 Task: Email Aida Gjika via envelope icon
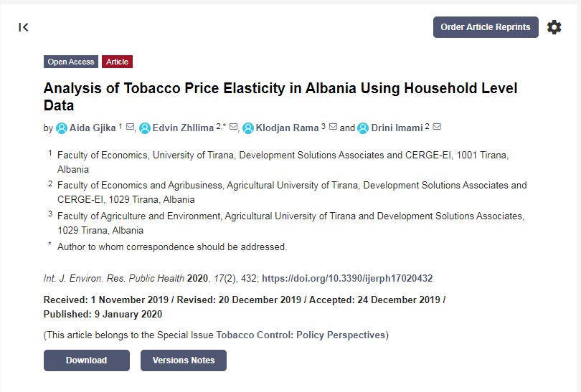(x=130, y=128)
